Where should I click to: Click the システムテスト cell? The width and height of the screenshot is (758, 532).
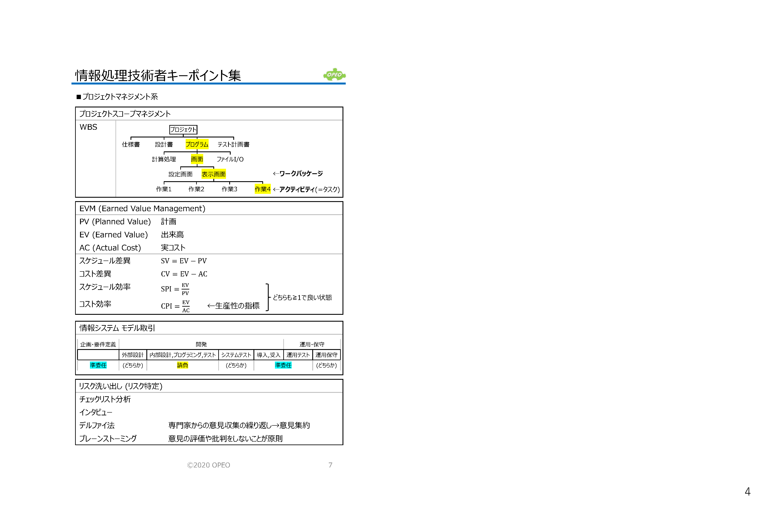(236, 355)
